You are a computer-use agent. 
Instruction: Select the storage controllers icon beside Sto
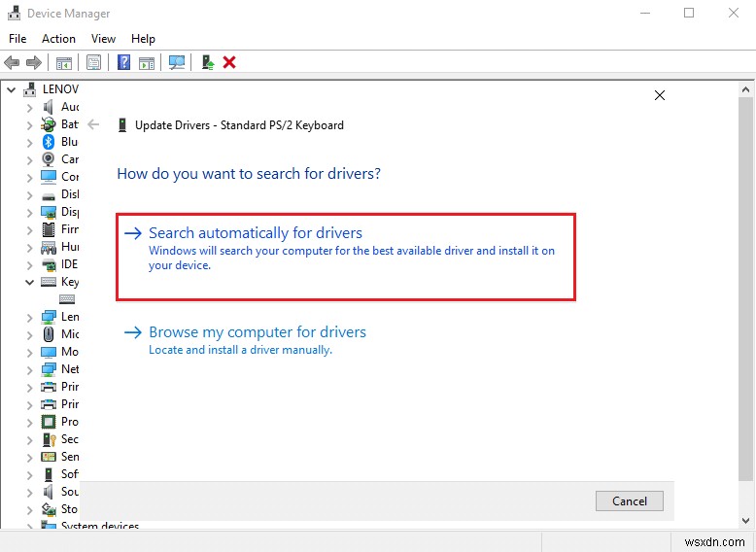point(49,509)
